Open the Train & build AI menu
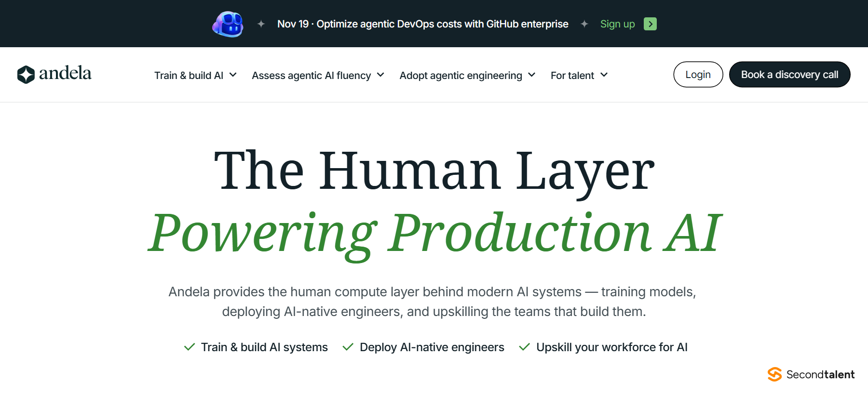The height and width of the screenshot is (395, 868). coord(195,75)
